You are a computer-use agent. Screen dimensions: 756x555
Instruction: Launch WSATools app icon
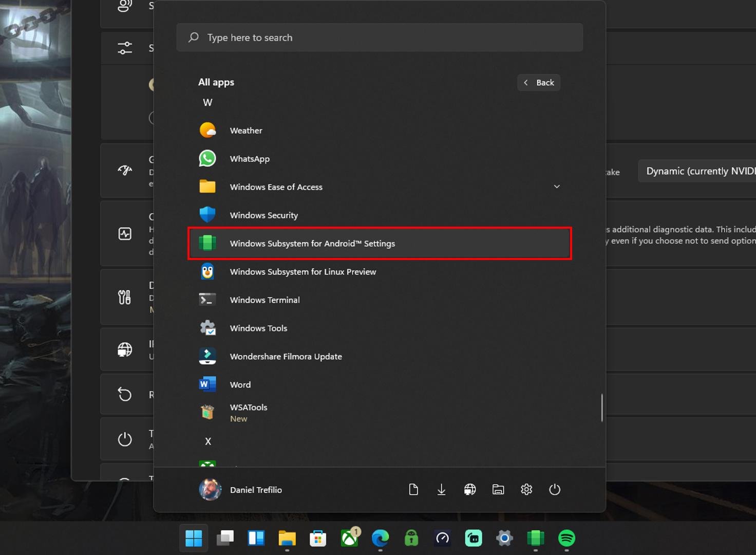pos(207,412)
